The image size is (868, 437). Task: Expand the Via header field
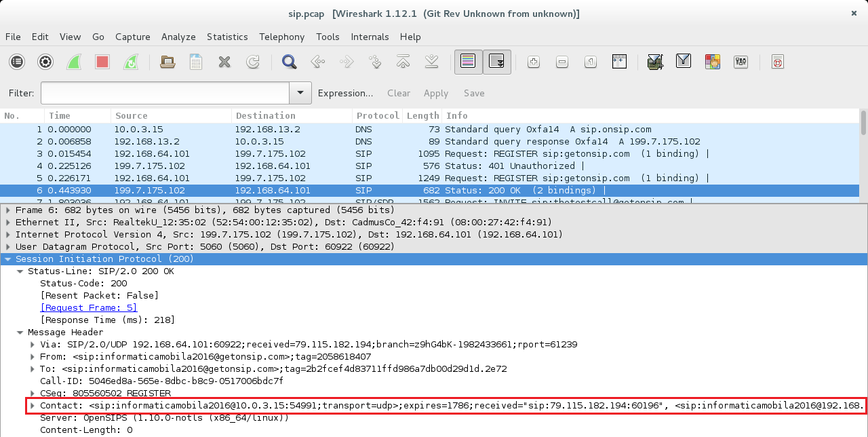click(x=32, y=344)
